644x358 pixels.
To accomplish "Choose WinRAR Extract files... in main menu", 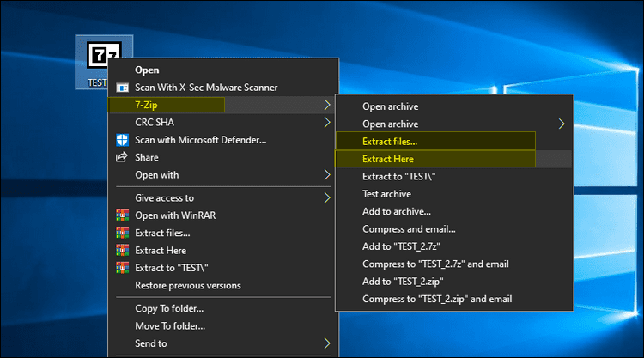I will 223,233.
